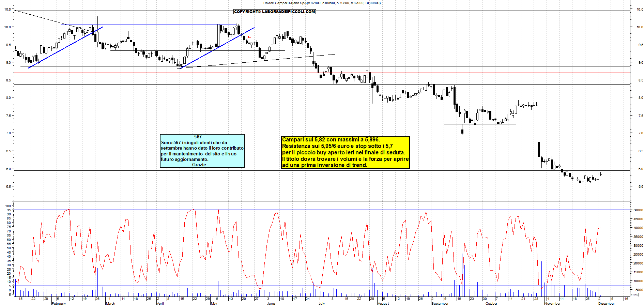Click the line 'Sono 567 i singoli utenti che da'

point(194,142)
